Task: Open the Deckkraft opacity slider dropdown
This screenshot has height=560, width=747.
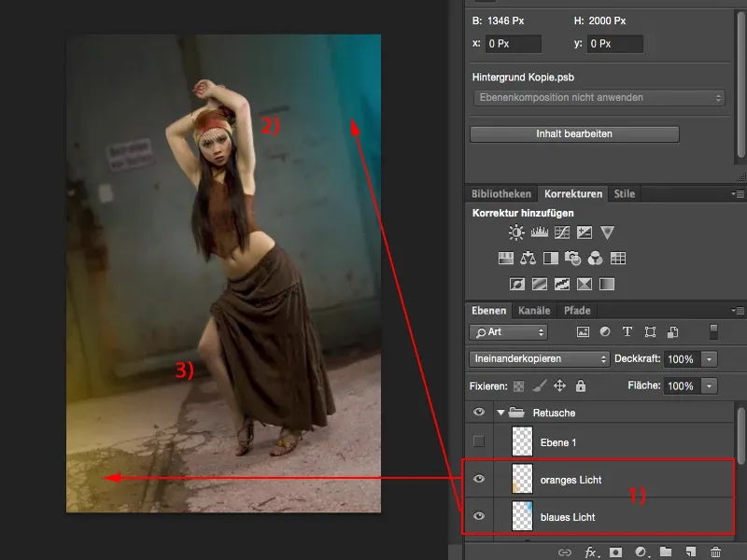Action: 709,359
